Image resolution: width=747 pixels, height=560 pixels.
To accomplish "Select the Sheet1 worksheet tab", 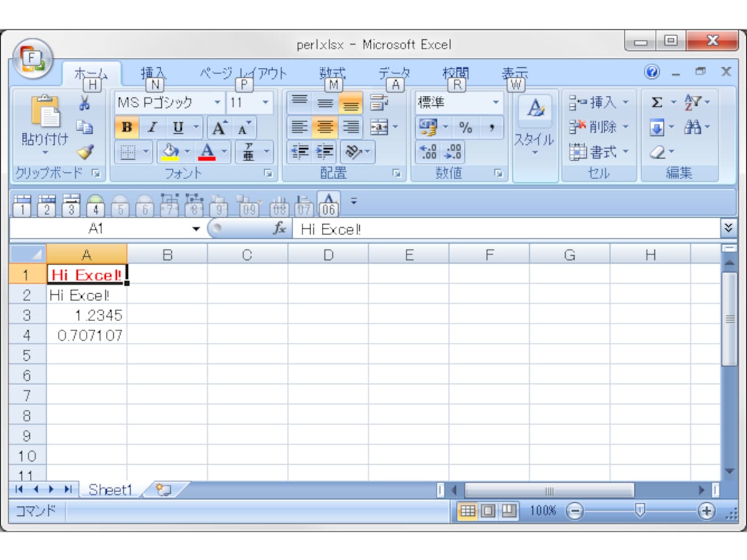I will (111, 490).
